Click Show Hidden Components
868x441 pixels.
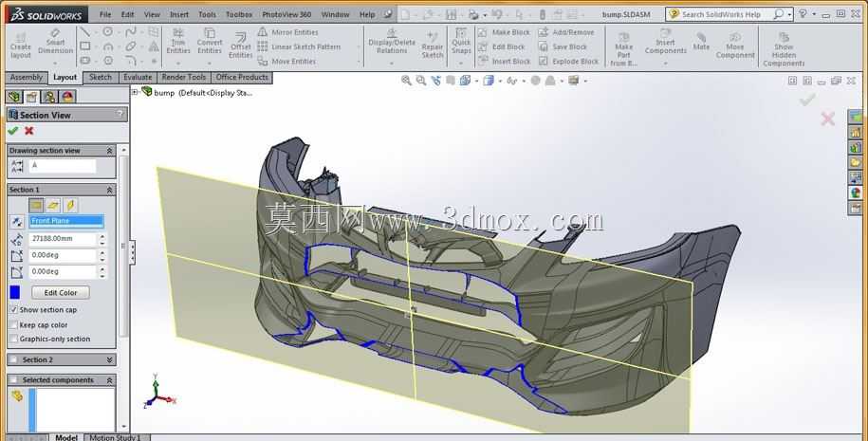[784, 48]
